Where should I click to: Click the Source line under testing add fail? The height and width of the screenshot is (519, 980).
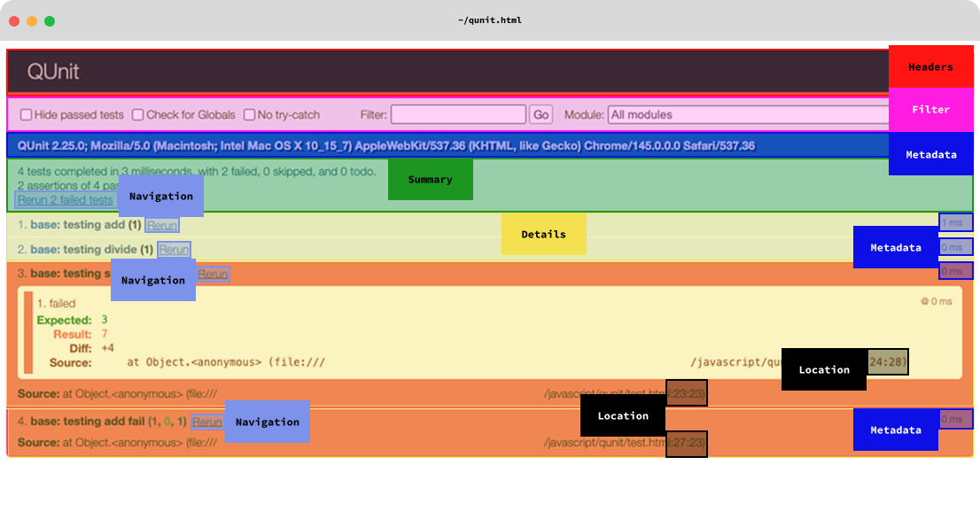coord(362,443)
